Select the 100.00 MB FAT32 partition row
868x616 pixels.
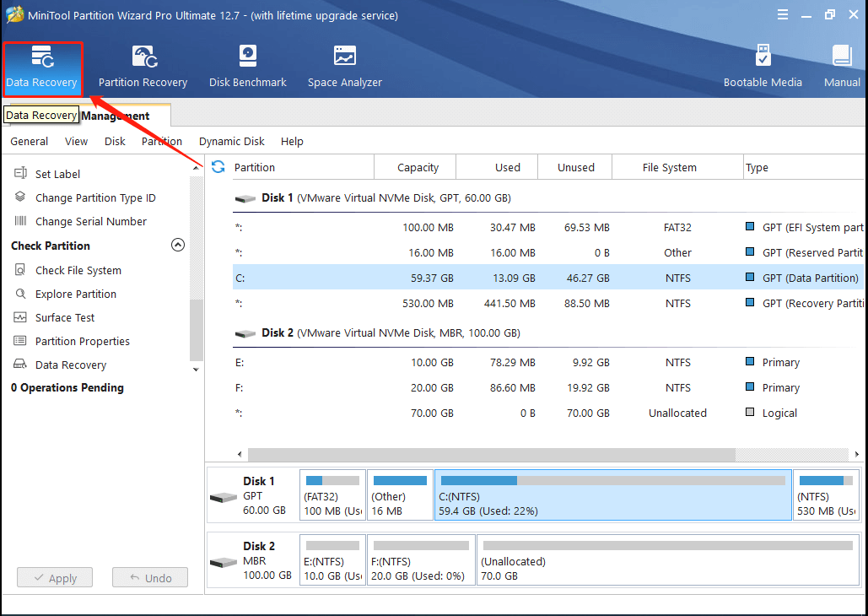coord(548,227)
